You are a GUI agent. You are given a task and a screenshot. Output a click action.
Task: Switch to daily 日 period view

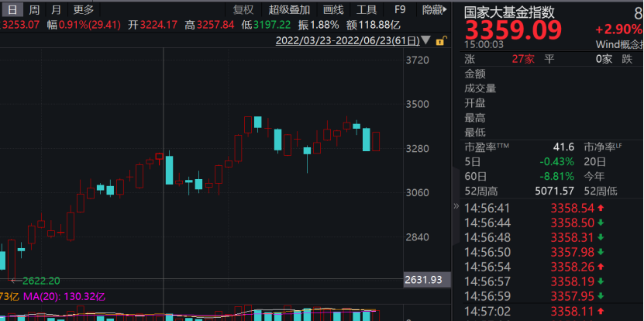pyautogui.click(x=12, y=10)
